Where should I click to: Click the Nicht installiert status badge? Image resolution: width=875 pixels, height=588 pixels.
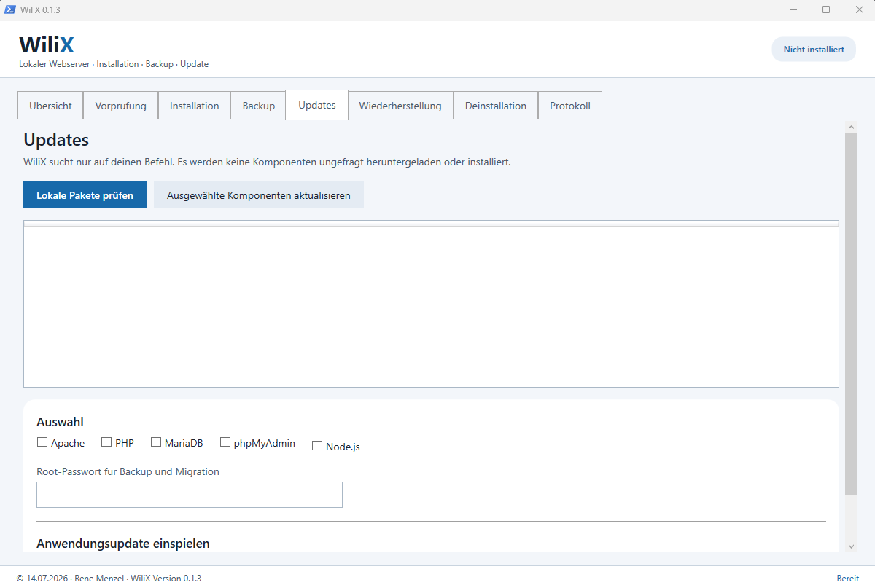click(814, 50)
